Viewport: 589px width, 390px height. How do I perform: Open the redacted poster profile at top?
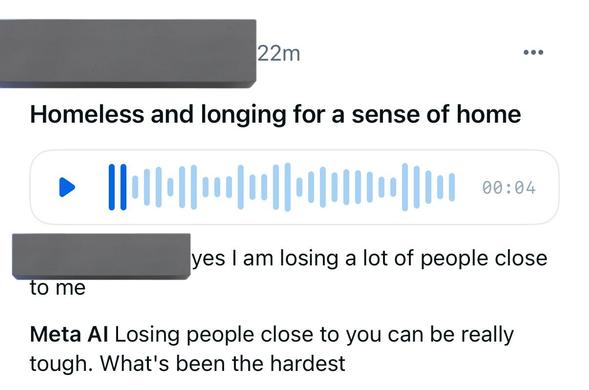(x=128, y=54)
